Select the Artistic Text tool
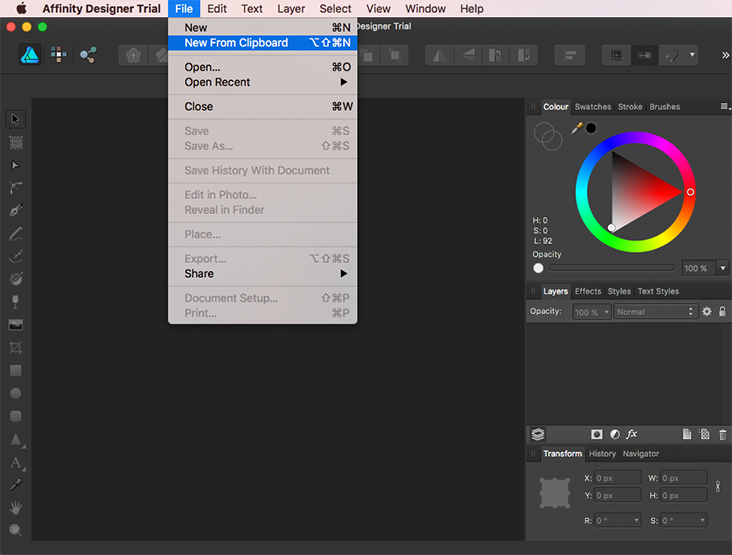732x555 pixels. tap(16, 463)
